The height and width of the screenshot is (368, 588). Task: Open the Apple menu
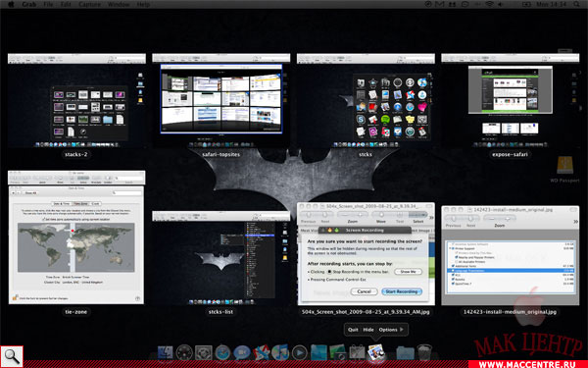(x=11, y=4)
